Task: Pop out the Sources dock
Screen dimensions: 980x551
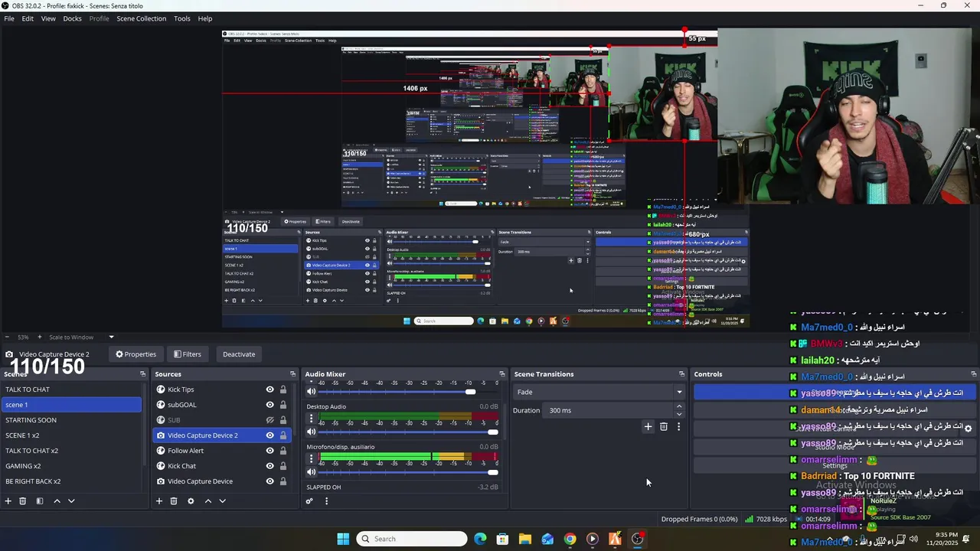Action: coord(292,374)
